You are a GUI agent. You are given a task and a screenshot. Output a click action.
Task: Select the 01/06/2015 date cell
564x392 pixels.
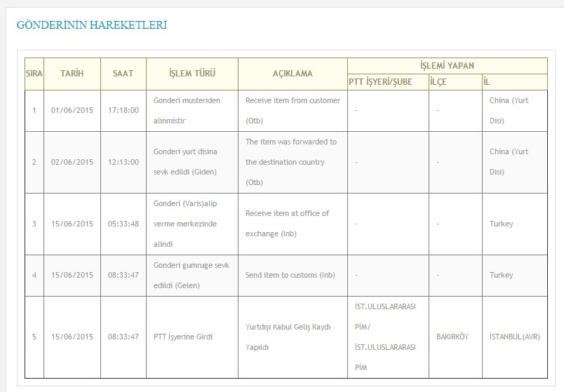point(72,110)
